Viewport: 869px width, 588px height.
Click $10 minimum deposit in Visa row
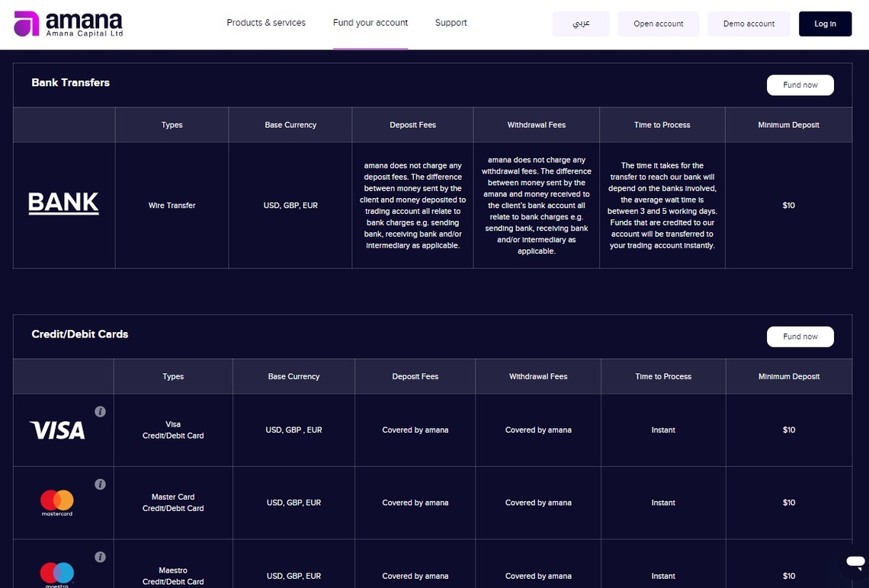pyautogui.click(x=789, y=430)
